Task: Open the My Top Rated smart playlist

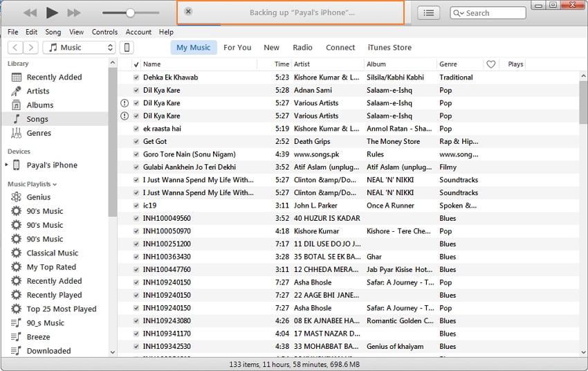Action: pos(55,266)
